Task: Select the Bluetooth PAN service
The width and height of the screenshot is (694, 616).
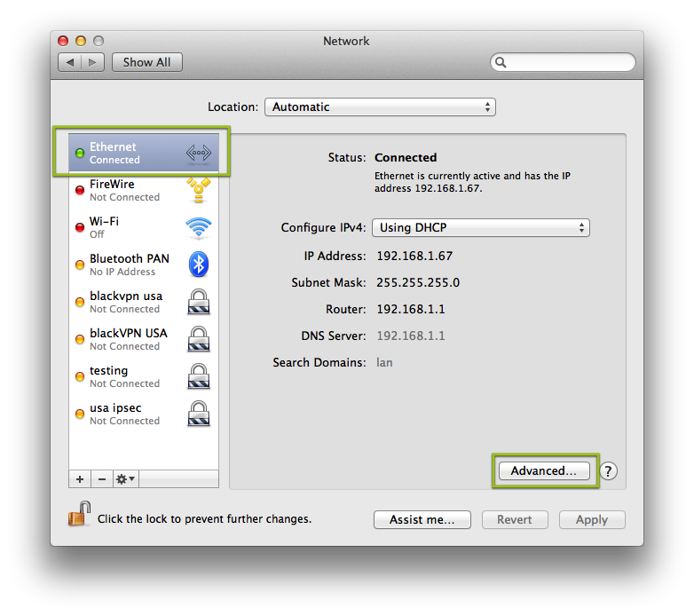Action: 144,265
